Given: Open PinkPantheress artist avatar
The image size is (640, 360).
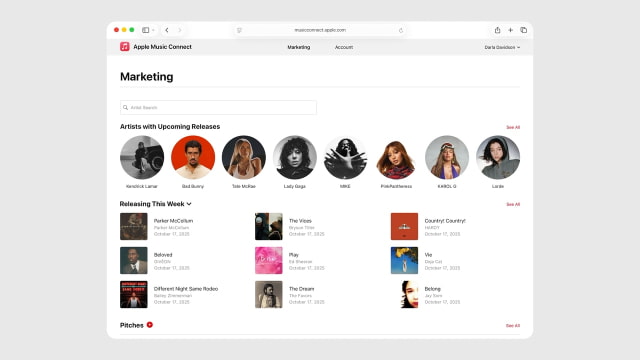Looking at the screenshot, I should [x=396, y=158].
